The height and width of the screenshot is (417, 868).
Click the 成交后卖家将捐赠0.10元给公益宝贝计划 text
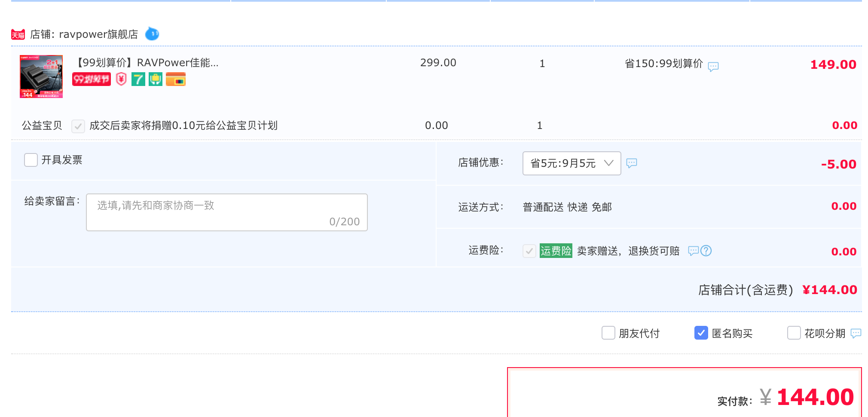point(183,126)
